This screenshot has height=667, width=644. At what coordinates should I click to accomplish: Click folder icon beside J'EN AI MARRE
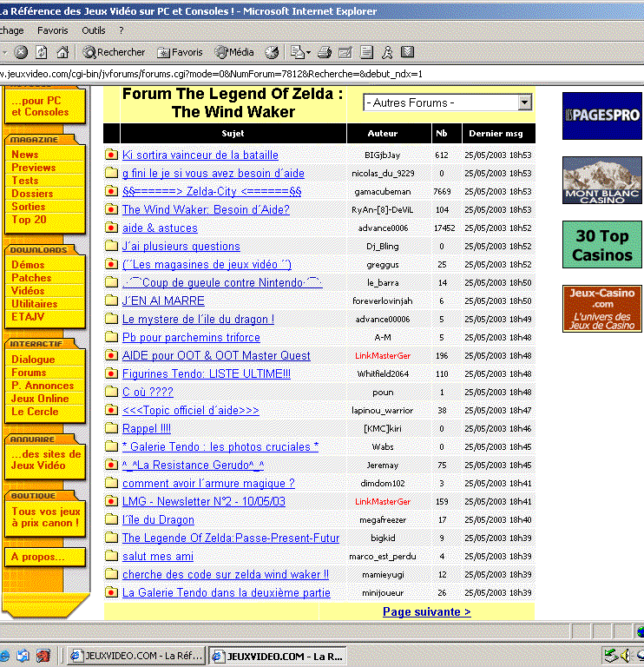coord(111,300)
